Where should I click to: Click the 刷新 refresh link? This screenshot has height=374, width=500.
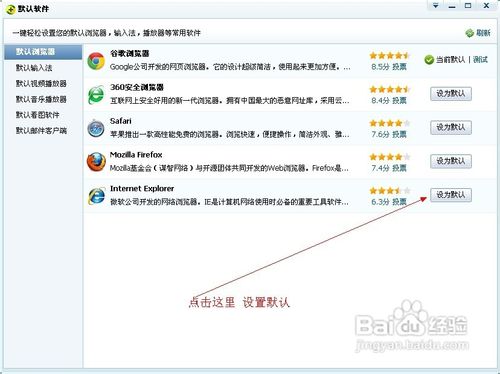point(483,33)
